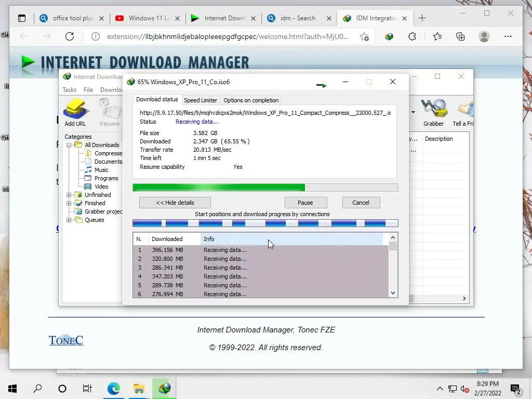Click the IDM icon on taskbar
This screenshot has width=532, height=399.
coord(164,388)
